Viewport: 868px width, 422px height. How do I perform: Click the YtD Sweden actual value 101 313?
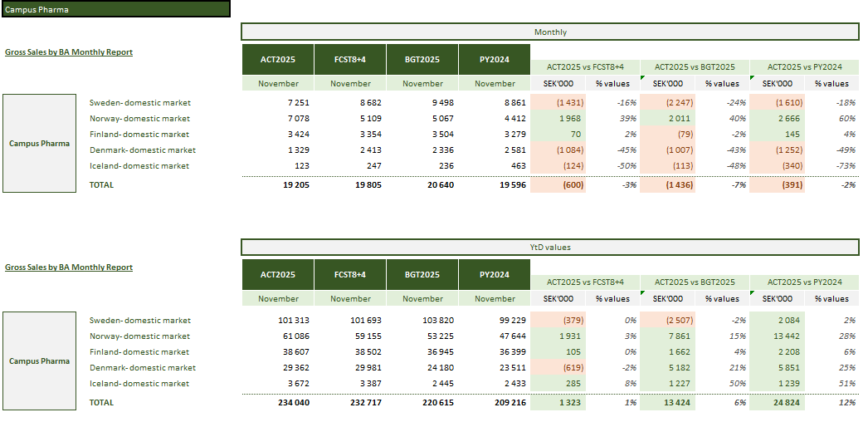(x=289, y=321)
